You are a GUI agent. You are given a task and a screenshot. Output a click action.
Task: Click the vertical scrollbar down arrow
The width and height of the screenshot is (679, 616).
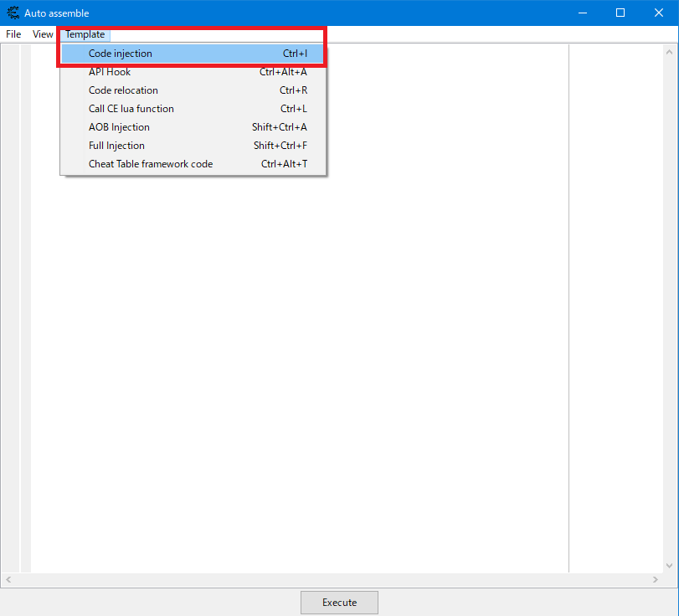[x=670, y=565]
